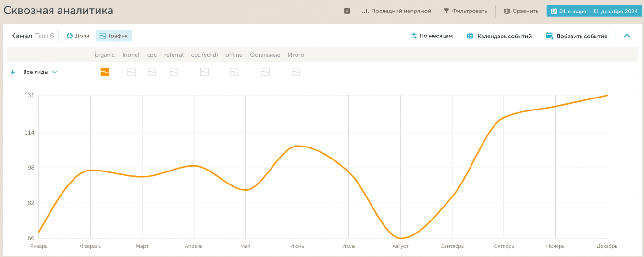
Task: Select the График view tab
Action: point(114,36)
